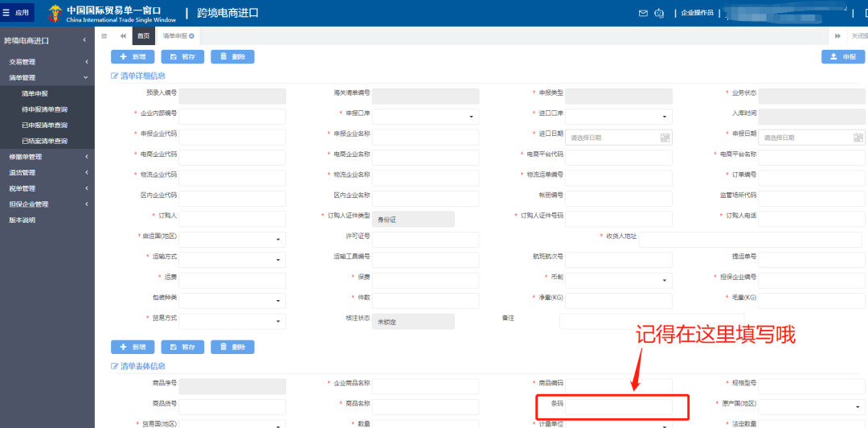The width and height of the screenshot is (868, 428).
Task: Open the 进口口岸 dropdown
Action: [619, 117]
